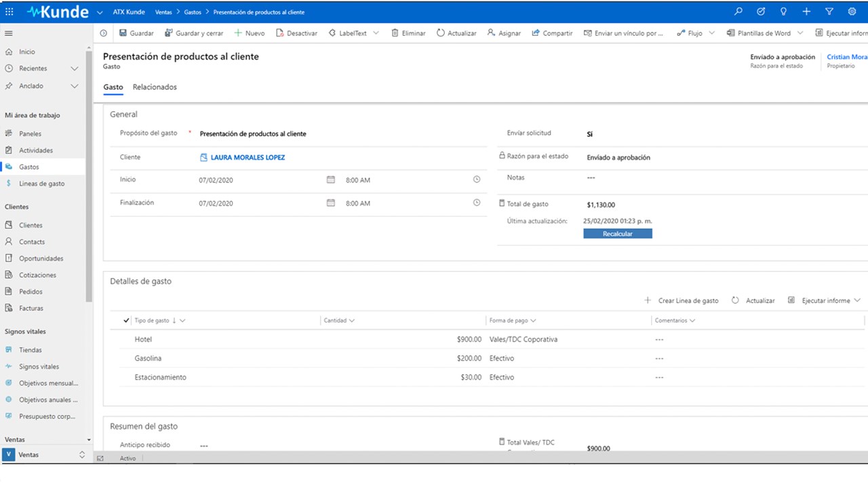This screenshot has height=488, width=868.
Task: Expand the Recientes section chevron
Action: 75,68
